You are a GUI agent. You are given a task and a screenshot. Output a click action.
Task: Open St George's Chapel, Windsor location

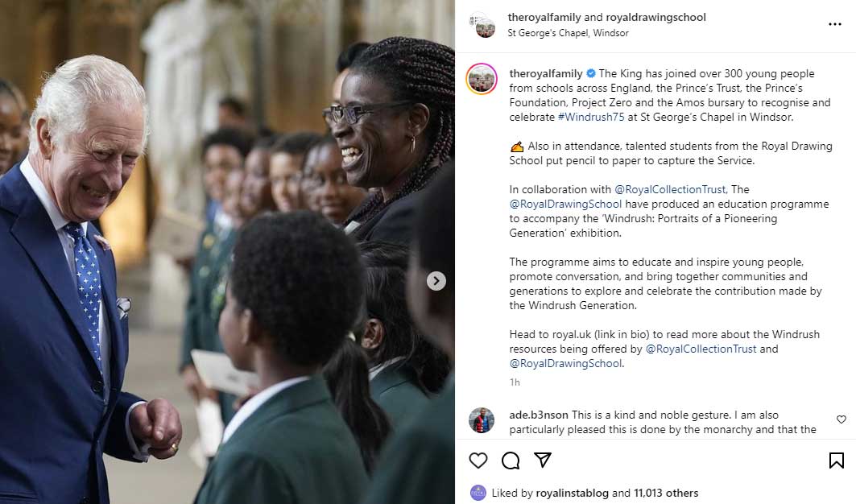(x=568, y=33)
